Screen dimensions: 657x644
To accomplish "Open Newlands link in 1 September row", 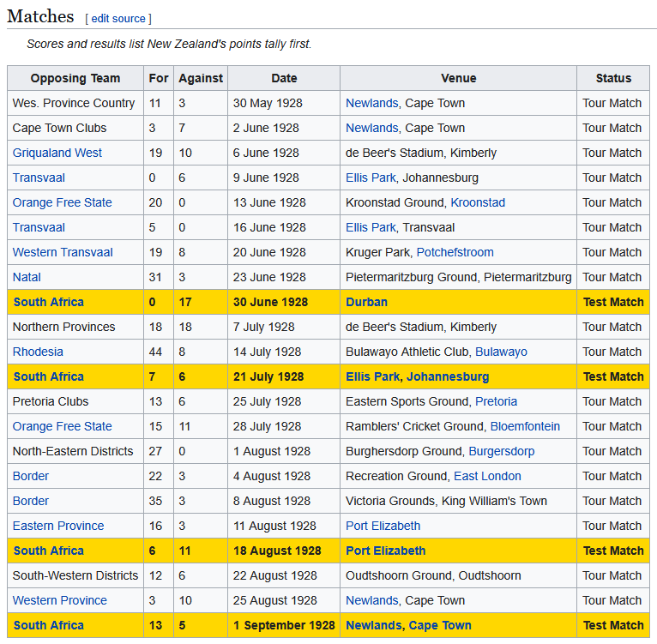I will coord(374,625).
